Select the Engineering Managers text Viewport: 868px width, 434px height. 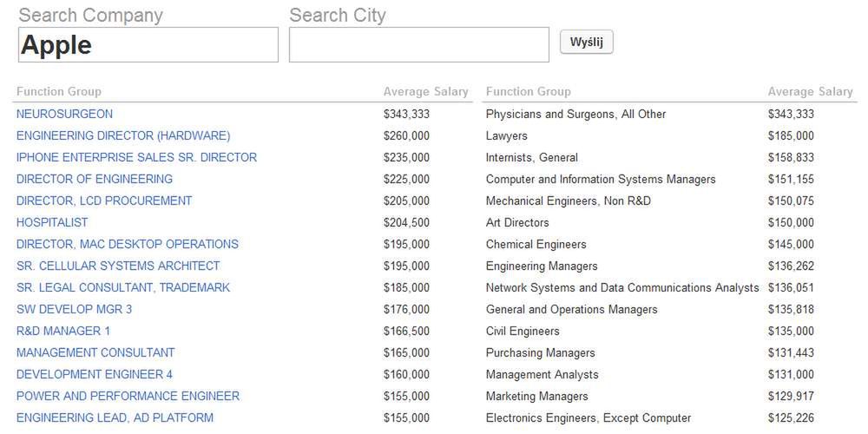coord(542,266)
